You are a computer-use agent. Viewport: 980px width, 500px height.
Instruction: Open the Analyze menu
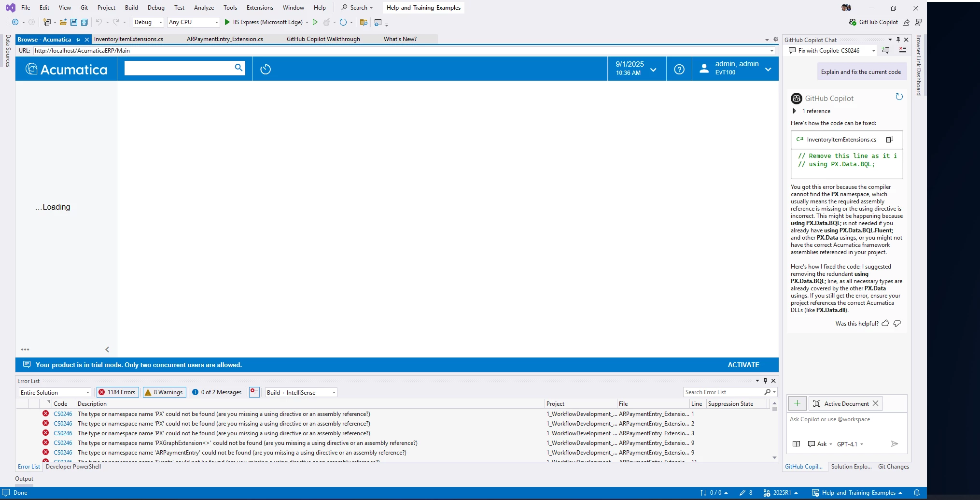(204, 8)
